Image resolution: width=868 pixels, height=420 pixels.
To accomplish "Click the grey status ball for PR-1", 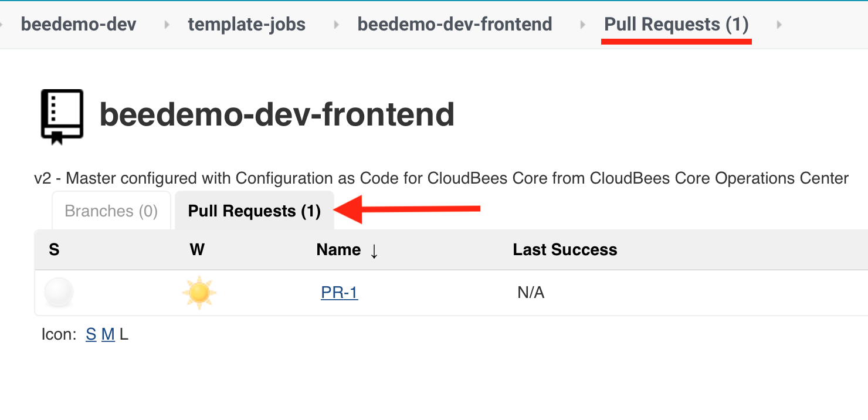I will [59, 292].
